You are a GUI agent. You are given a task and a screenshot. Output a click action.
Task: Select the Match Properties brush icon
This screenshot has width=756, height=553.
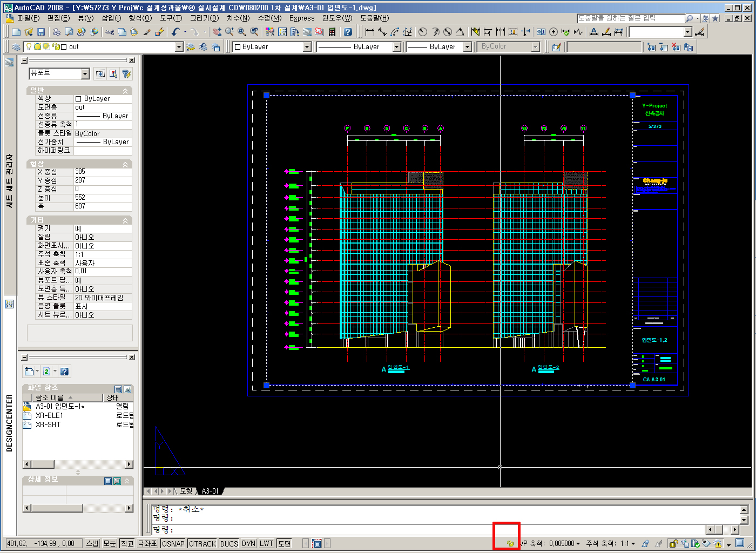click(x=146, y=32)
